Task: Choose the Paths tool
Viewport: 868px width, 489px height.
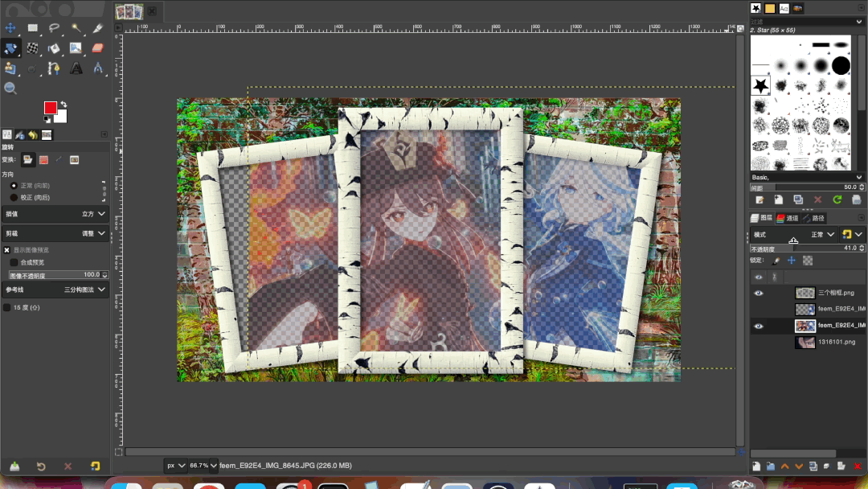Action: (55, 68)
